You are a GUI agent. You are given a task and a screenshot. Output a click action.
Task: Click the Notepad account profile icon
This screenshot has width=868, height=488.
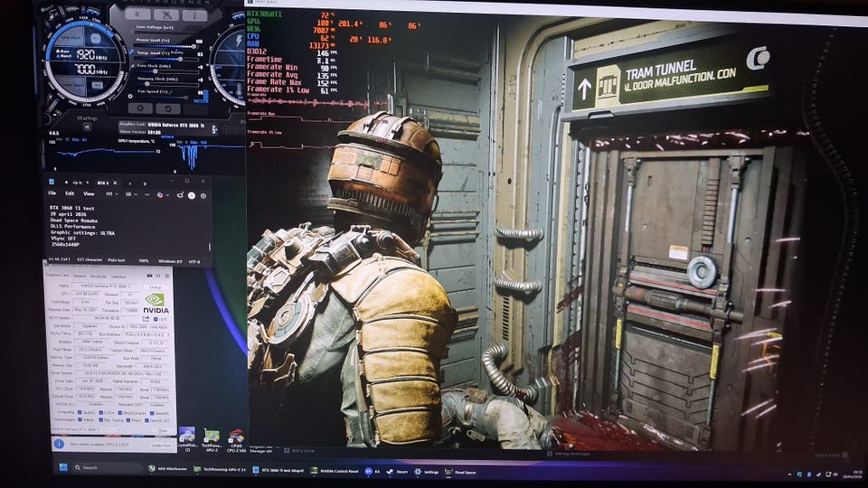(x=192, y=196)
